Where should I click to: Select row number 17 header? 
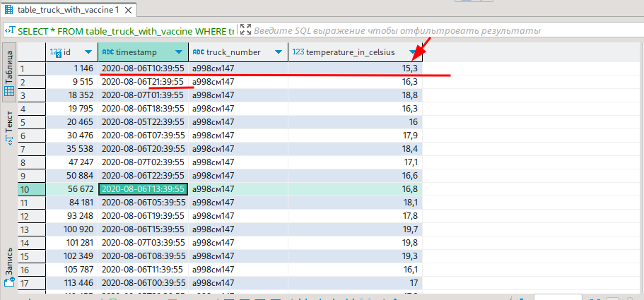[x=32, y=283]
